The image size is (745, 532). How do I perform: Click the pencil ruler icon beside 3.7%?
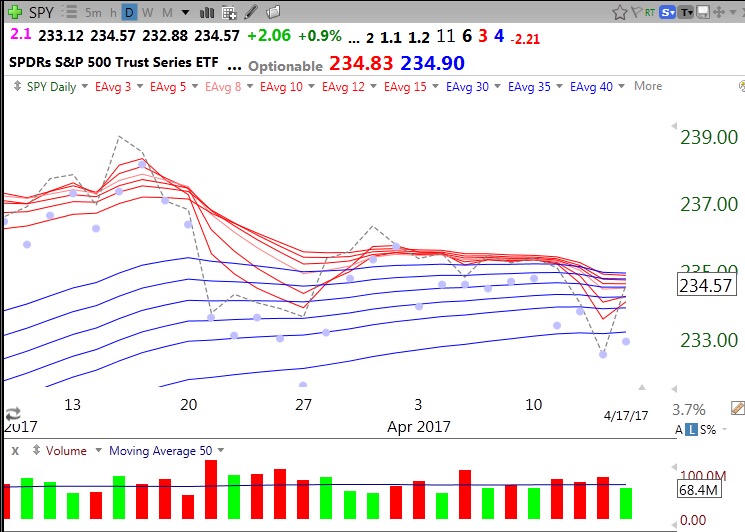737,408
